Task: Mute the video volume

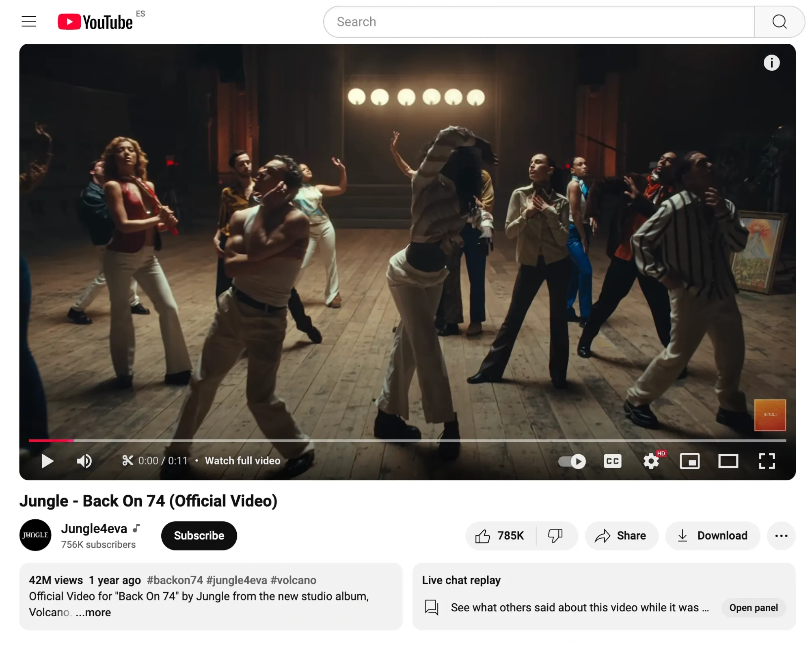Action: 84,461
